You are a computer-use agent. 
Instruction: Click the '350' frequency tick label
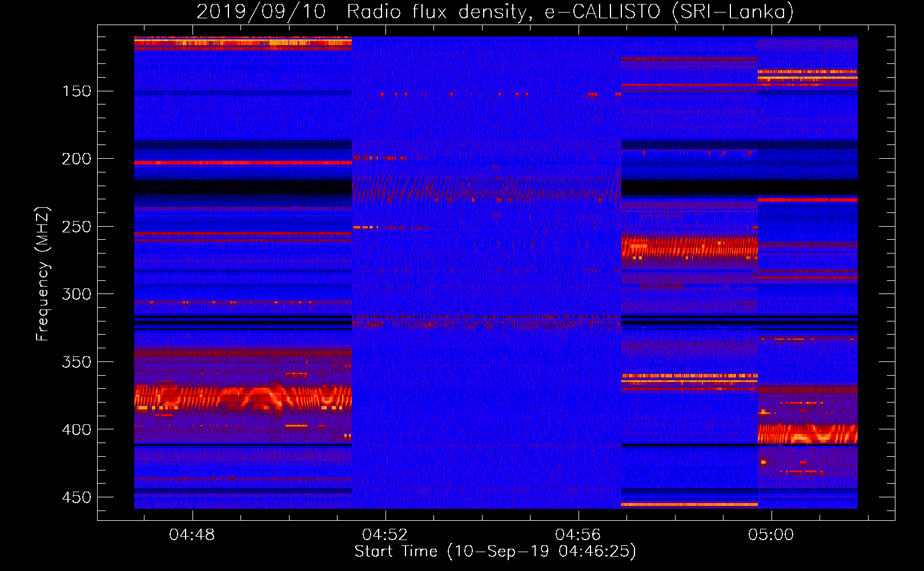[x=77, y=362]
